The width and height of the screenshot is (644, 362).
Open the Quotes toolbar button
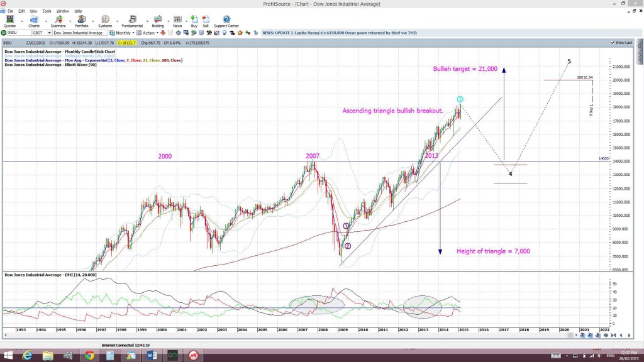click(x=9, y=21)
